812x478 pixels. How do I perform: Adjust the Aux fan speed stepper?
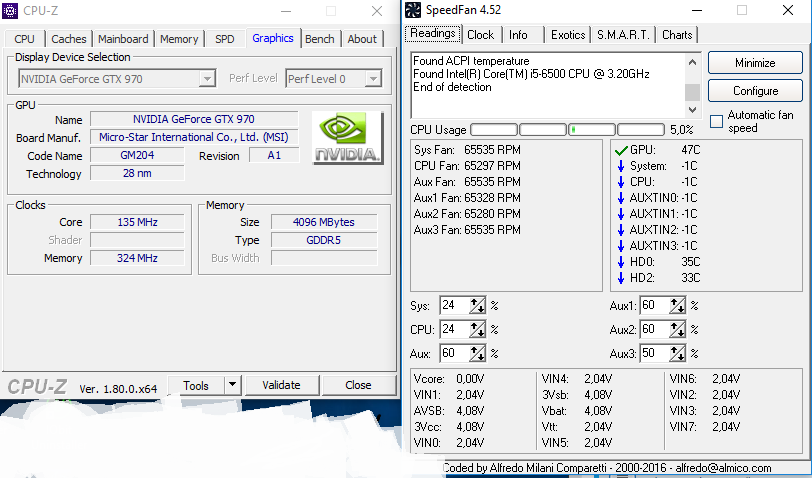(x=477, y=353)
